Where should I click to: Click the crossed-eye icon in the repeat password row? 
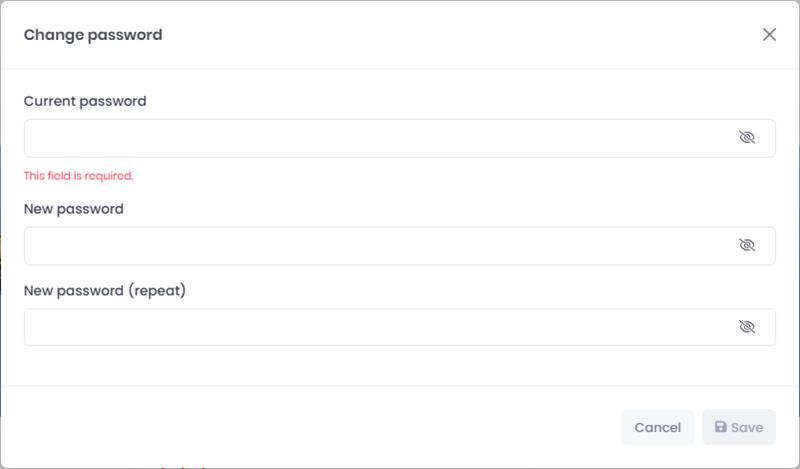tap(747, 327)
